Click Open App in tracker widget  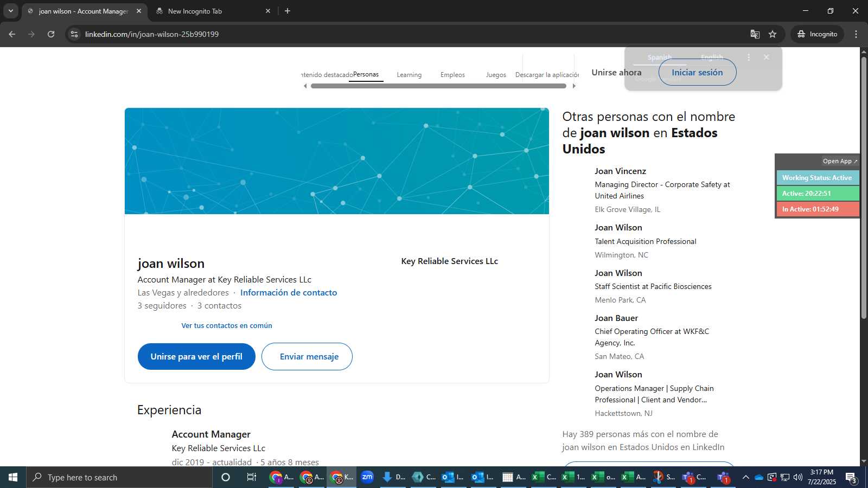[840, 161]
